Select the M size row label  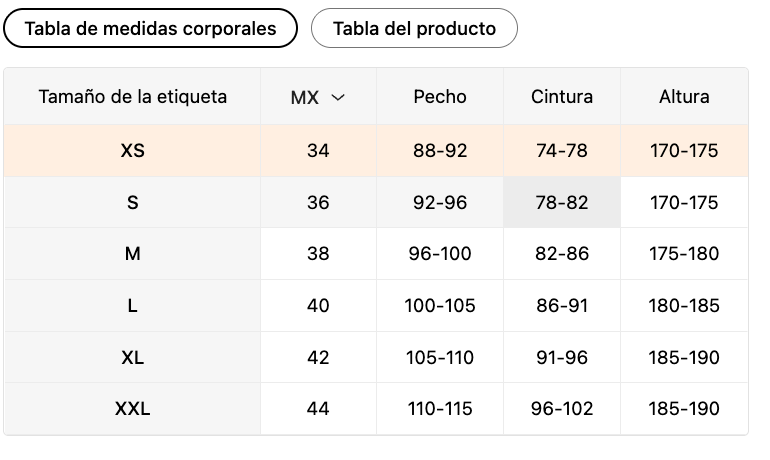[132, 254]
